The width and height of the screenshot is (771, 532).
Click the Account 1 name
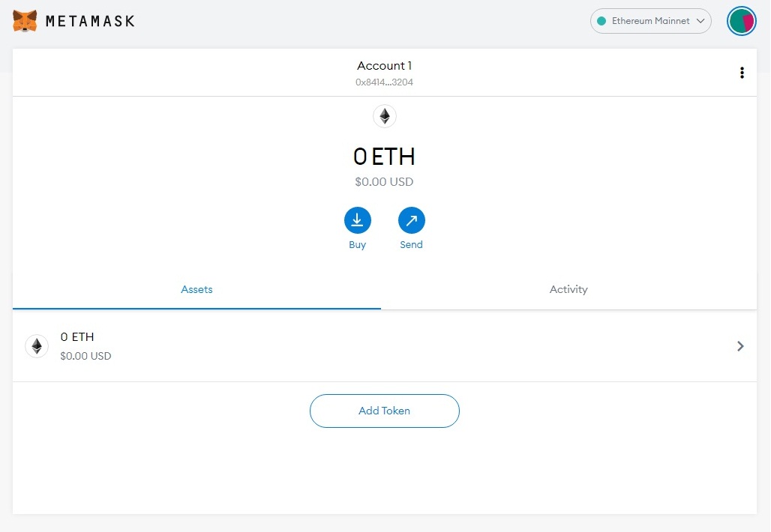coord(384,66)
